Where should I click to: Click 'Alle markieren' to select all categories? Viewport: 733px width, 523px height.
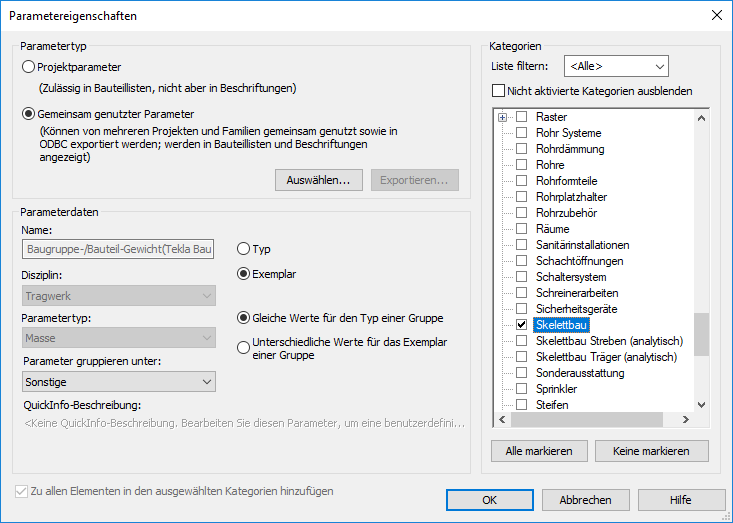[x=539, y=451]
